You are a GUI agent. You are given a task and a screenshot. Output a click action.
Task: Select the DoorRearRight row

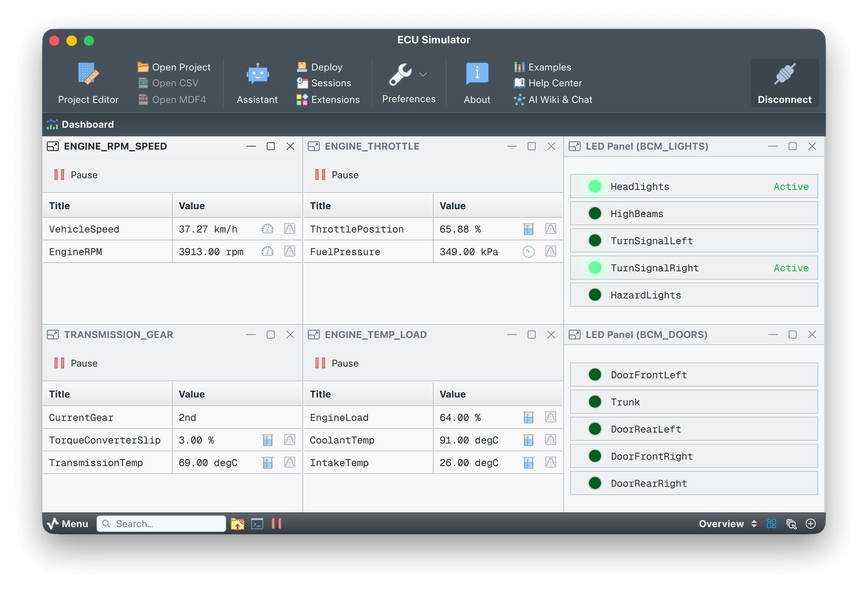click(694, 483)
